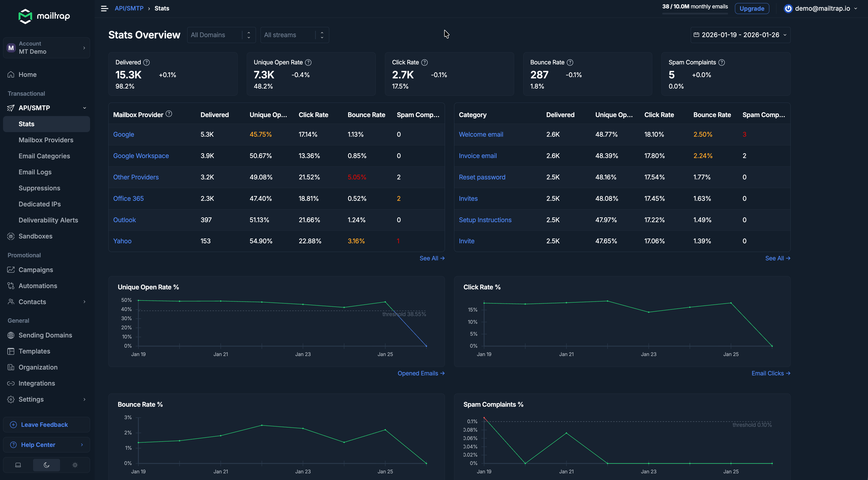
Task: Open Sandboxes from the sidebar
Action: coord(35,236)
